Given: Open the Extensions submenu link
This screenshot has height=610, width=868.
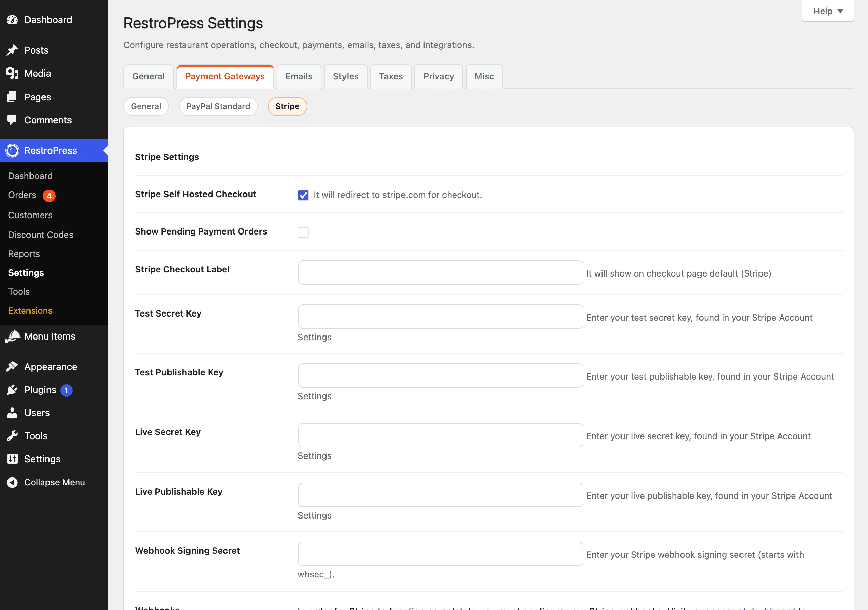Looking at the screenshot, I should [30, 311].
